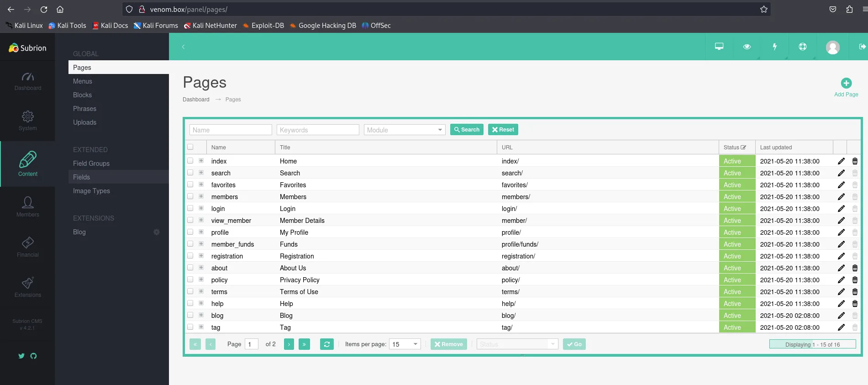The width and height of the screenshot is (868, 385).
Task: Click the lightning bolt quick access icon
Action: click(775, 47)
